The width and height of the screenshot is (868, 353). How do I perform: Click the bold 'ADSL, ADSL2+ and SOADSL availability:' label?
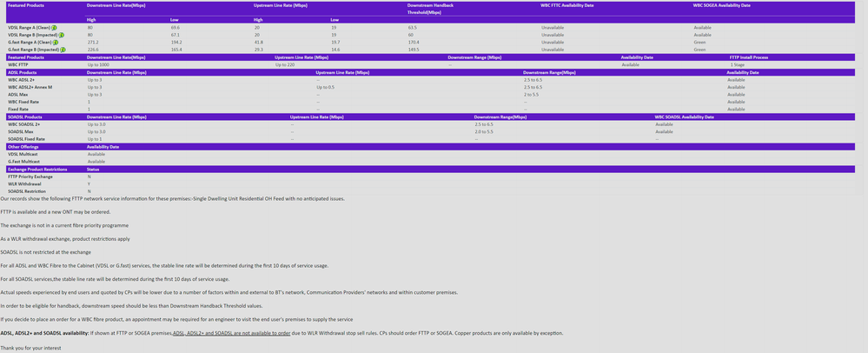click(x=45, y=333)
